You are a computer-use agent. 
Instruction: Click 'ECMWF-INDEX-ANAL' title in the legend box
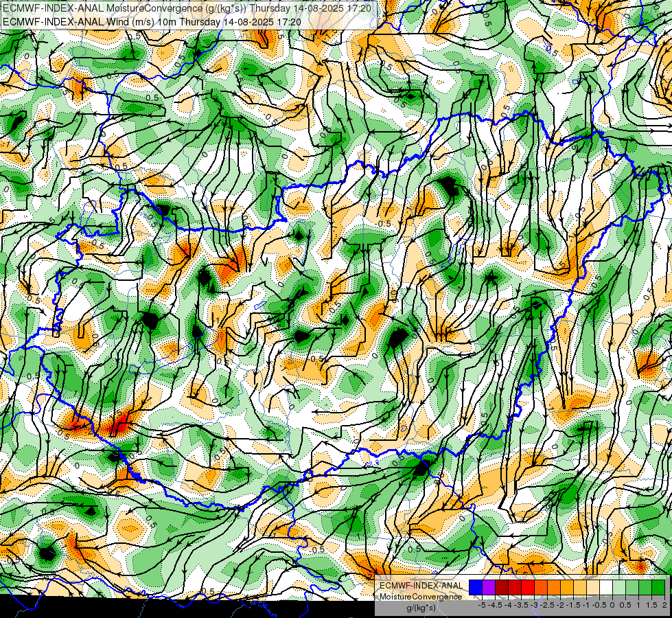point(421,586)
